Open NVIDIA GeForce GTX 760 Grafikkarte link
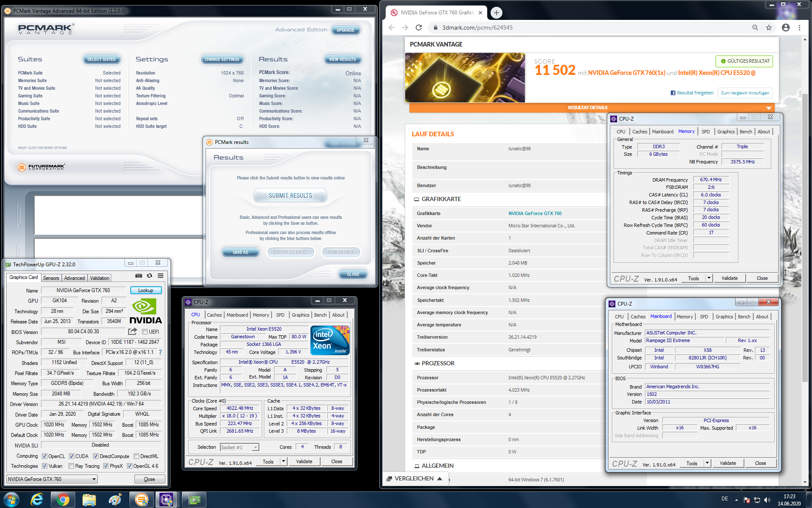 coord(535,213)
